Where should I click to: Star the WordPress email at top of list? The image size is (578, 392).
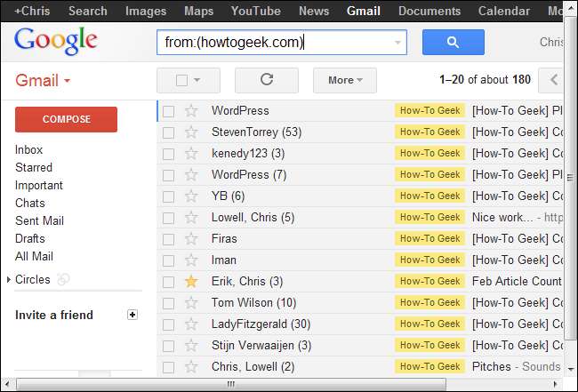tap(191, 110)
